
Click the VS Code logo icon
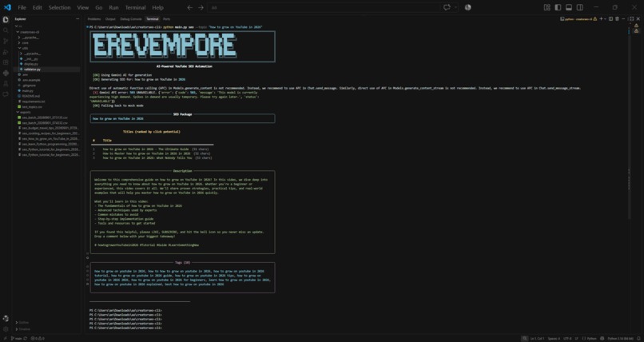pyautogui.click(x=7, y=7)
